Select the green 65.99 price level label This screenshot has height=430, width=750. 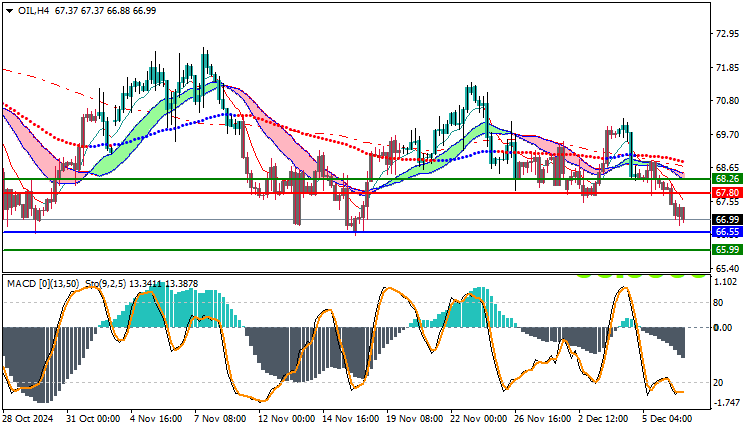tap(728, 250)
